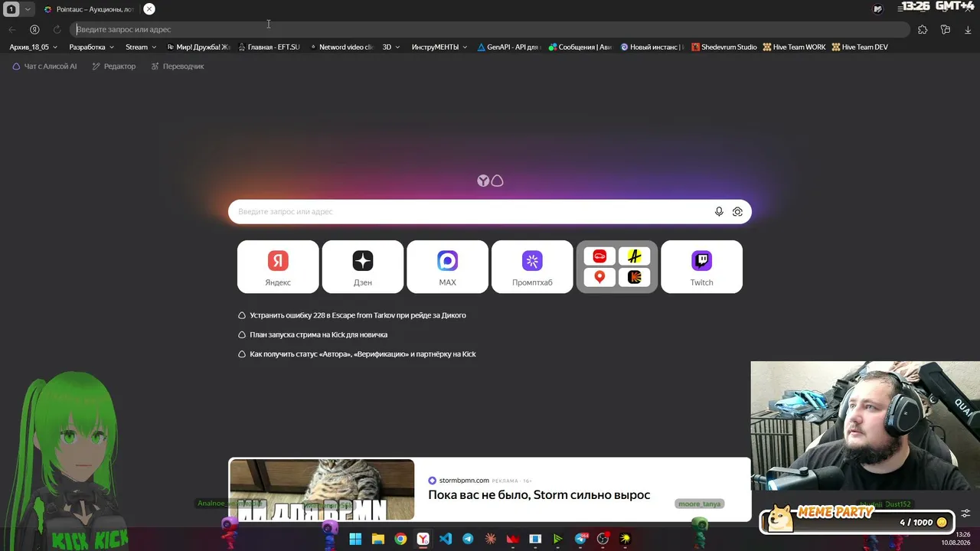Open the Редактор tool

(114, 67)
